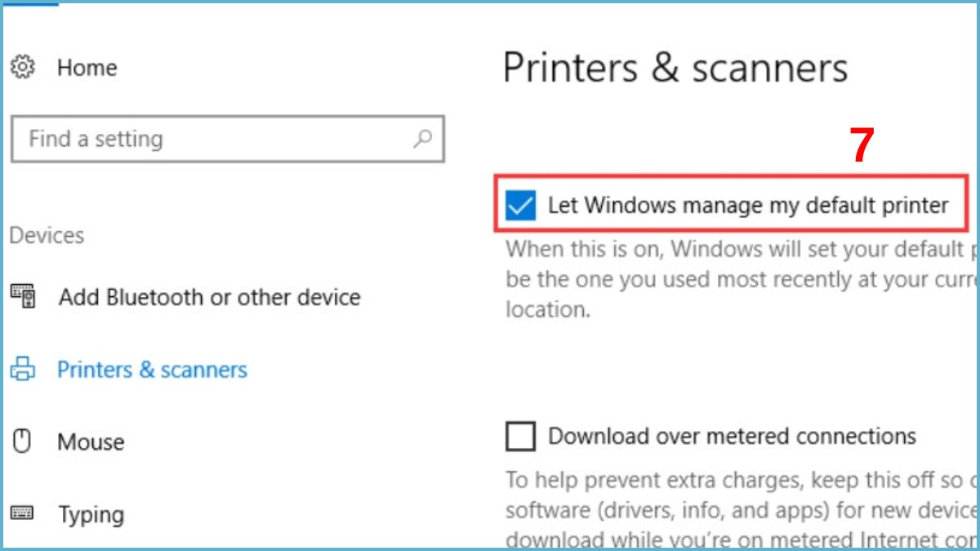Screen dimensions: 980x551
Task: Switch to Mouse settings
Action: click(x=91, y=442)
